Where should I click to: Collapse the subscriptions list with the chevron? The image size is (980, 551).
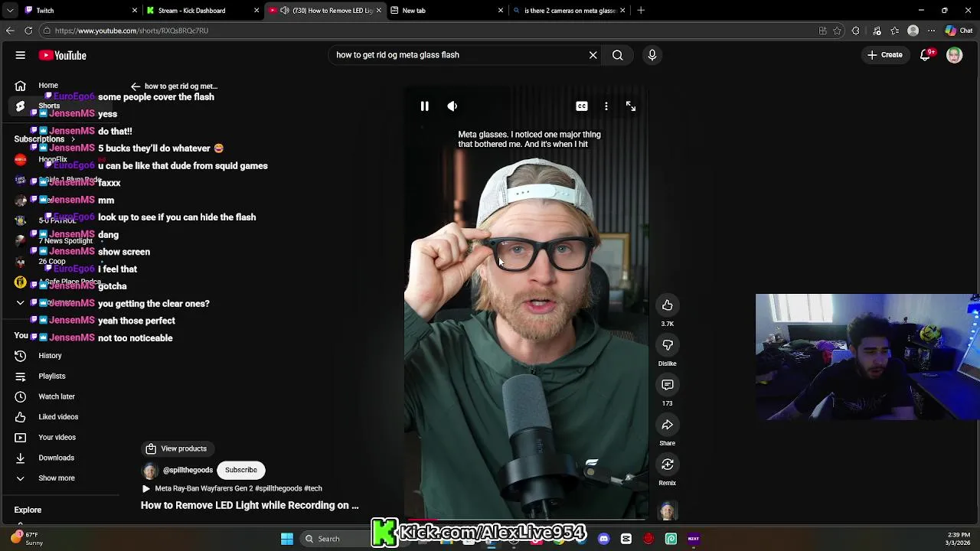(x=21, y=303)
